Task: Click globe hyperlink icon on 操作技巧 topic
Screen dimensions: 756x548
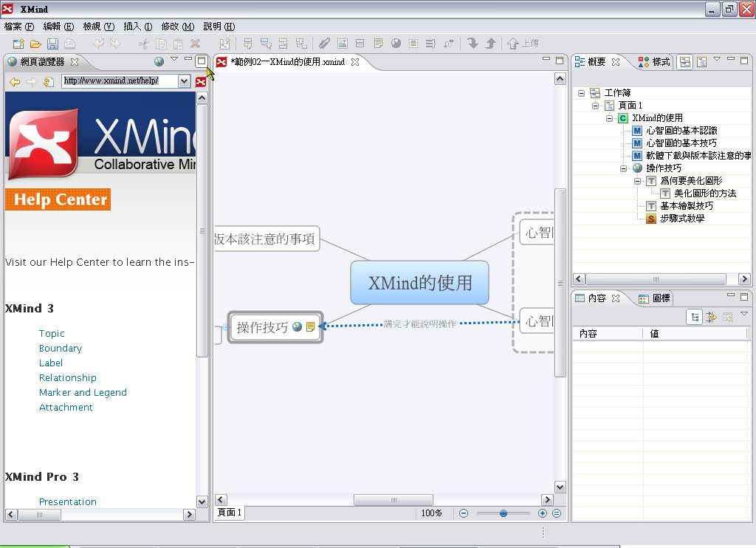Action: point(297,326)
